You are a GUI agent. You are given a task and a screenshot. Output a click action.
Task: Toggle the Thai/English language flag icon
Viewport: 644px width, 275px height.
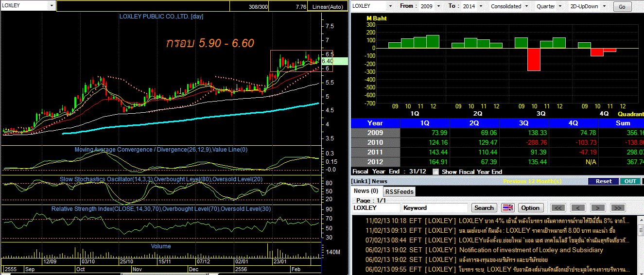coord(507,207)
